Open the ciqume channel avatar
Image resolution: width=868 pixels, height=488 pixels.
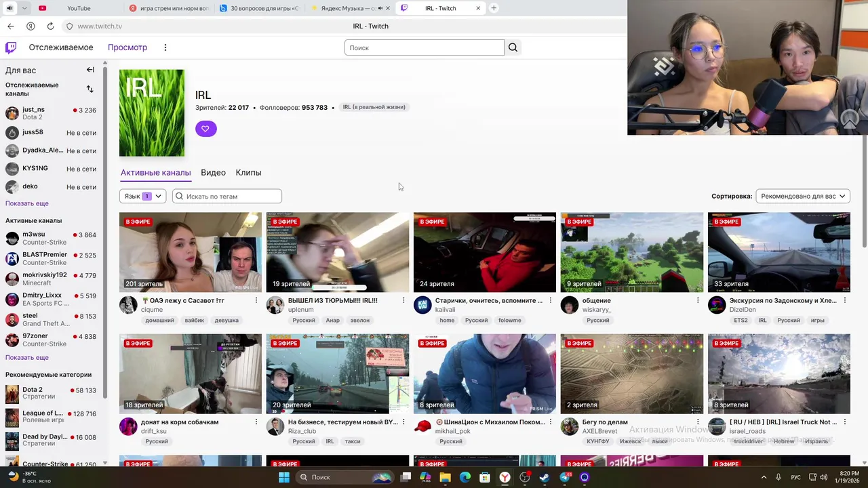click(x=128, y=305)
